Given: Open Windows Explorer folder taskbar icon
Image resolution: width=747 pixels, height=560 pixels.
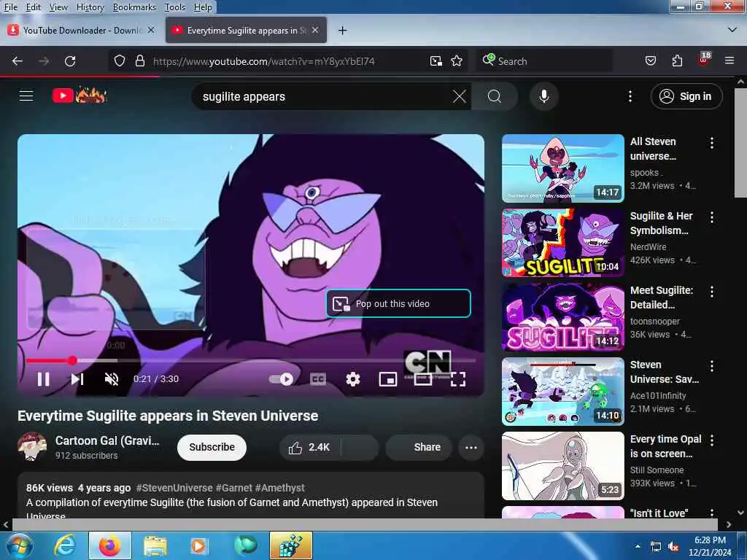Looking at the screenshot, I should [155, 545].
